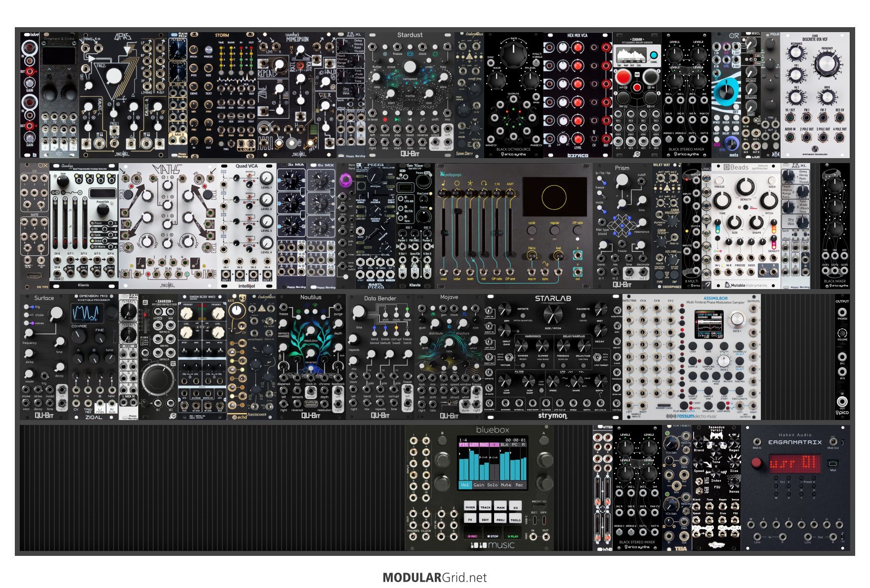Click the Mimeophon REPEATS knob
Viewport: 870px width, 588px height.
pyautogui.click(x=280, y=64)
